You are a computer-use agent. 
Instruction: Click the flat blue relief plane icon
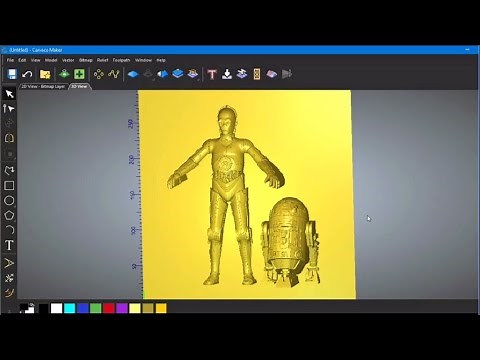point(133,74)
